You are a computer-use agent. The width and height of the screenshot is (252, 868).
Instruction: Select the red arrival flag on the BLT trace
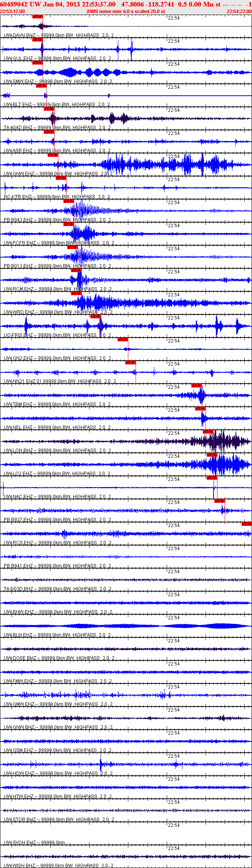click(x=41, y=86)
